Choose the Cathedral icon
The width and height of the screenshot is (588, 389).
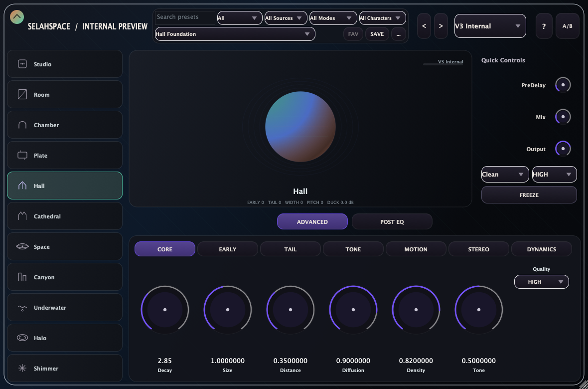(22, 216)
